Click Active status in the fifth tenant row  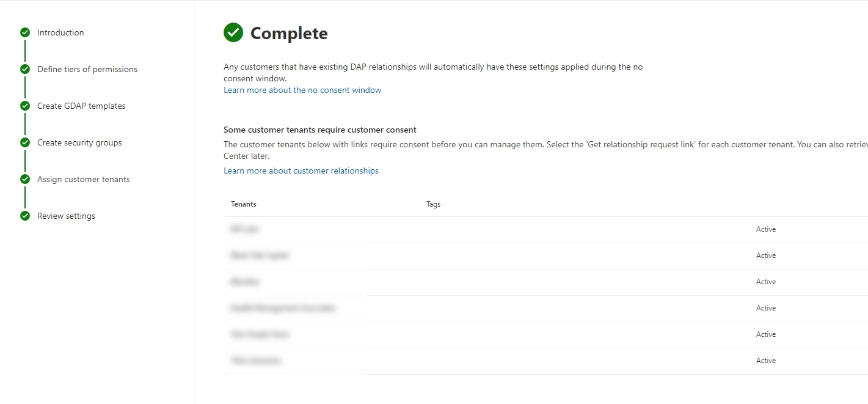(766, 334)
